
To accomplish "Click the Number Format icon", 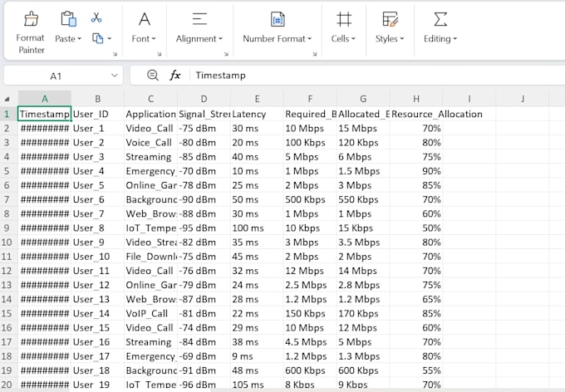I will [277, 19].
